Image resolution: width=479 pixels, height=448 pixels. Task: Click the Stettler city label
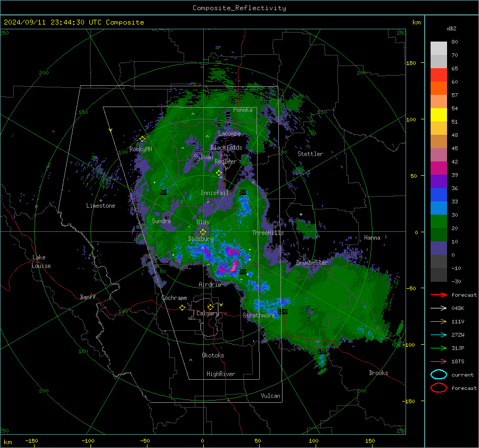click(x=310, y=154)
